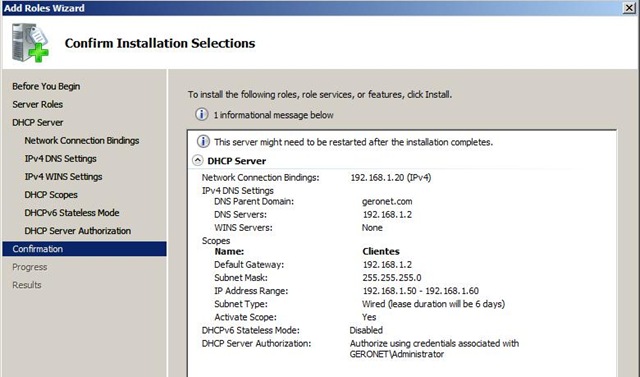Open DHCP Server Authorization page
This screenshot has height=377, width=640.
tap(78, 231)
